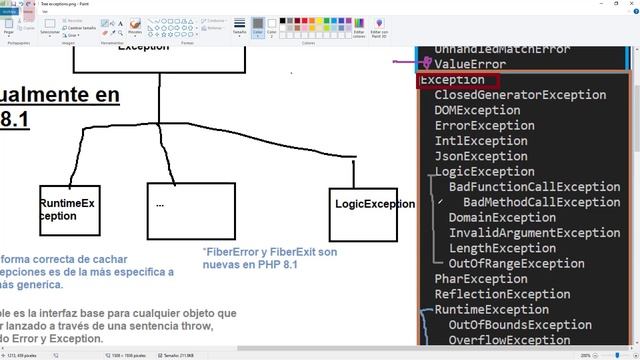
Task: Pick the red color swatch
Action: tap(304, 21)
